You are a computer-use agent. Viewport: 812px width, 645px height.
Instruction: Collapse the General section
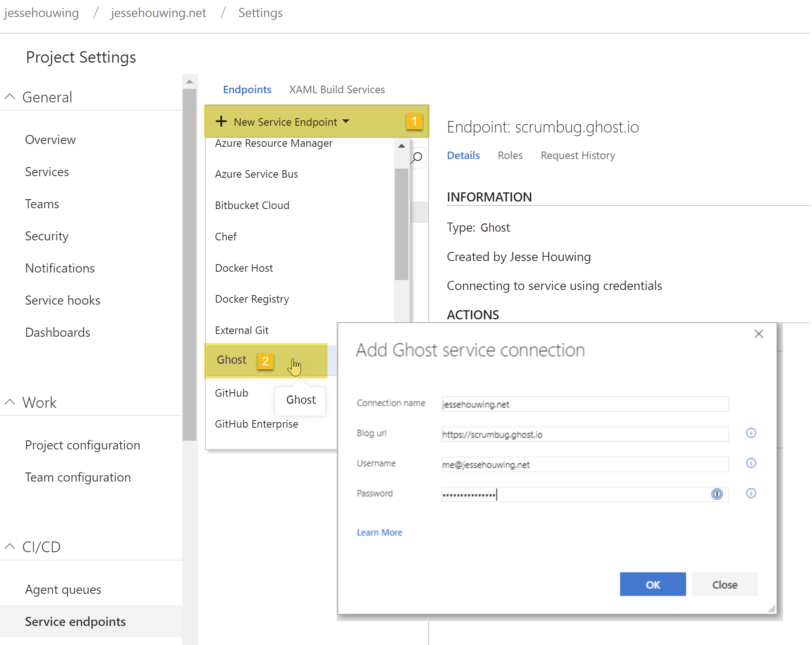click(x=10, y=97)
